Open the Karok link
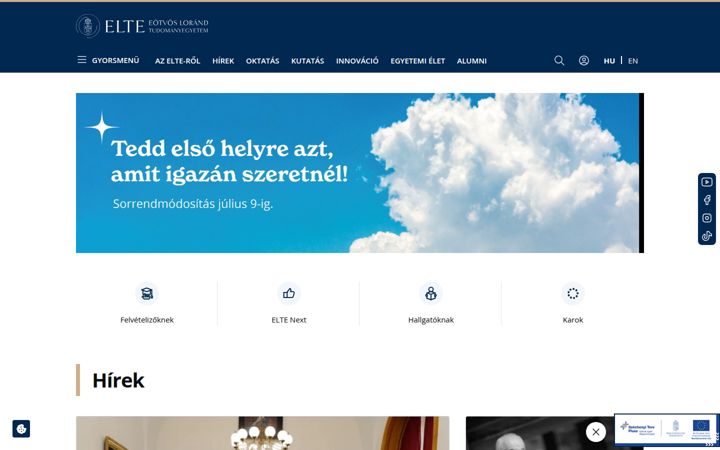This screenshot has height=450, width=720. 573,320
